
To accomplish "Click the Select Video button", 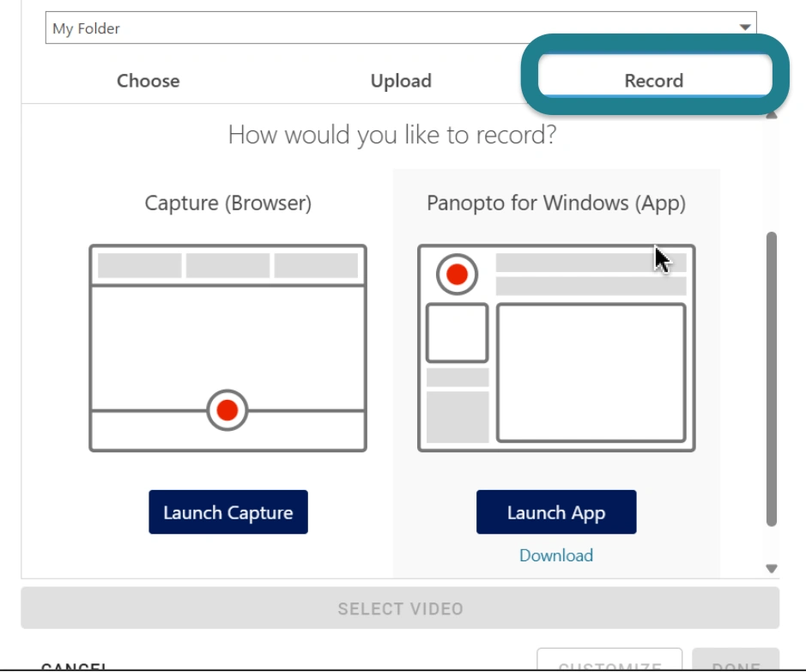I will click(400, 608).
